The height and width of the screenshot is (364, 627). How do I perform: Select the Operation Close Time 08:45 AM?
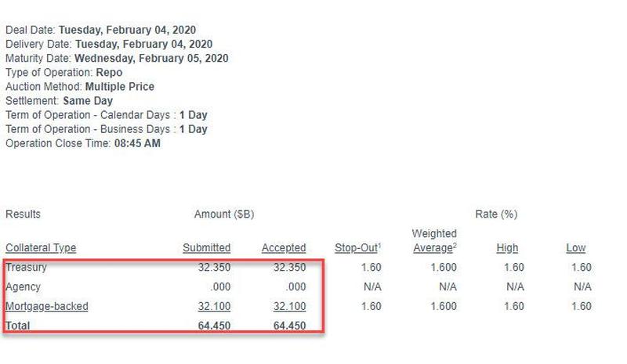(137, 143)
